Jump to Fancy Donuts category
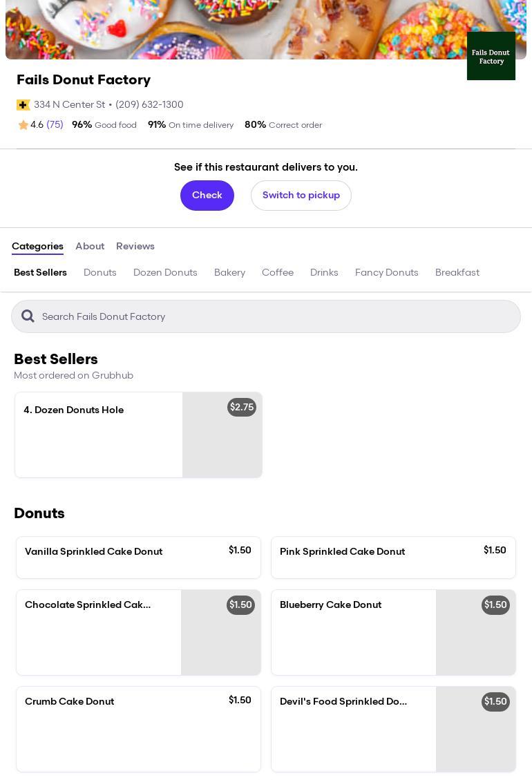The image size is (532, 780). (x=386, y=273)
